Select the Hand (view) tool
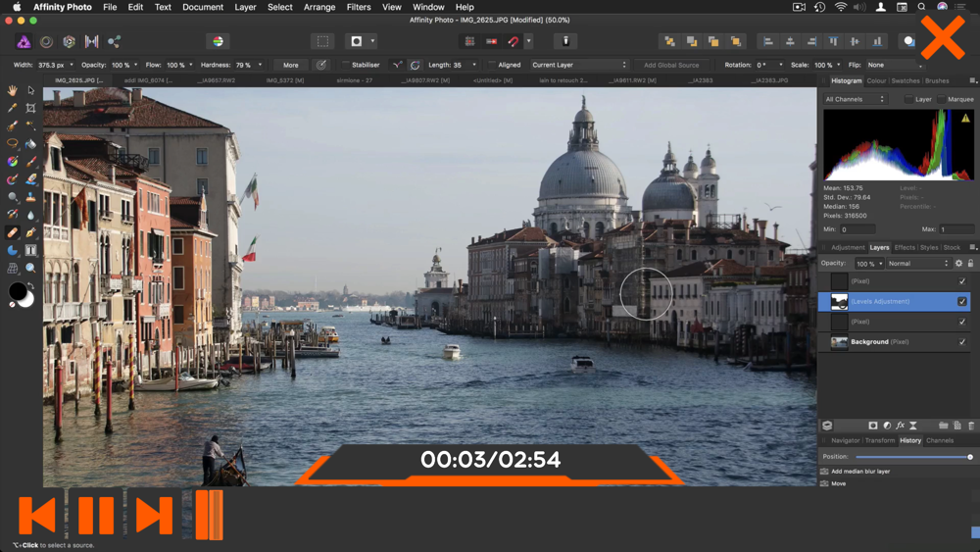980x552 pixels. [x=13, y=90]
